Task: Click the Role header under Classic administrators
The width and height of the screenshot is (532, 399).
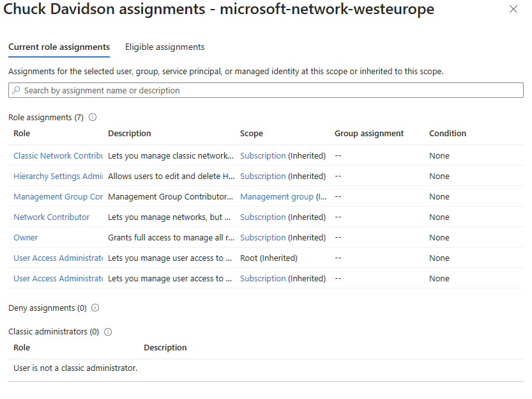Action: (22, 348)
